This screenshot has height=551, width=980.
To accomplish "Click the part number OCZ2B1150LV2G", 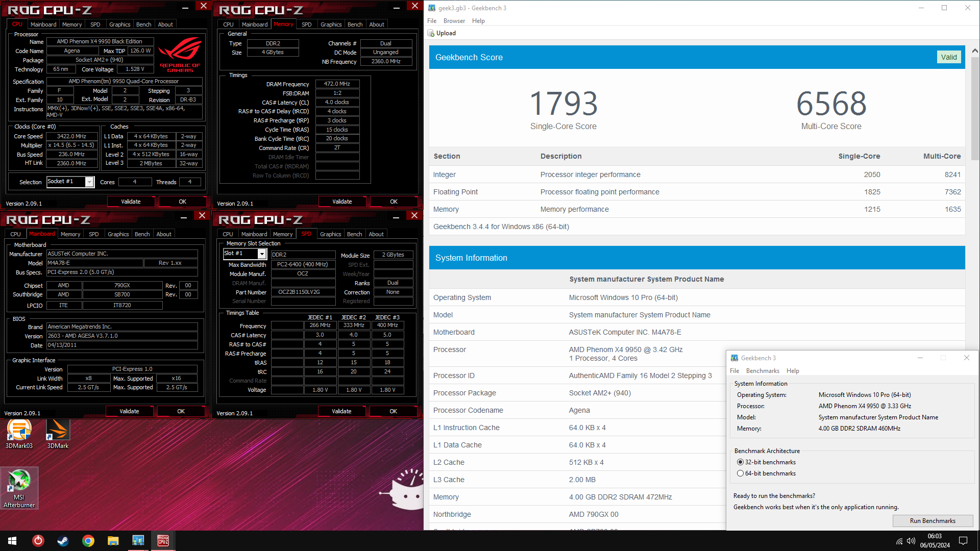I will click(x=303, y=292).
